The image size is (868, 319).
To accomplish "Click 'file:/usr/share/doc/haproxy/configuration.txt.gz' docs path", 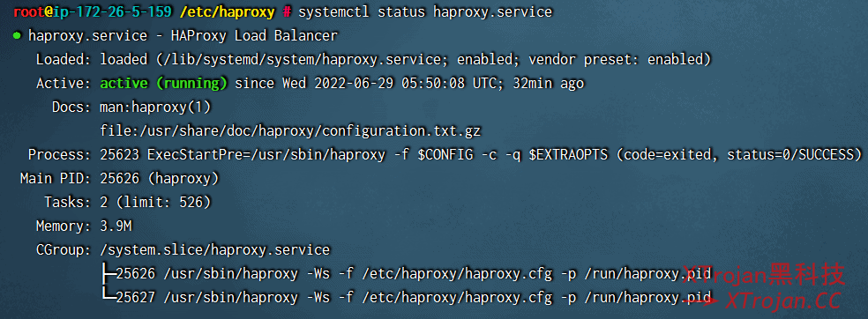I will coord(290,131).
